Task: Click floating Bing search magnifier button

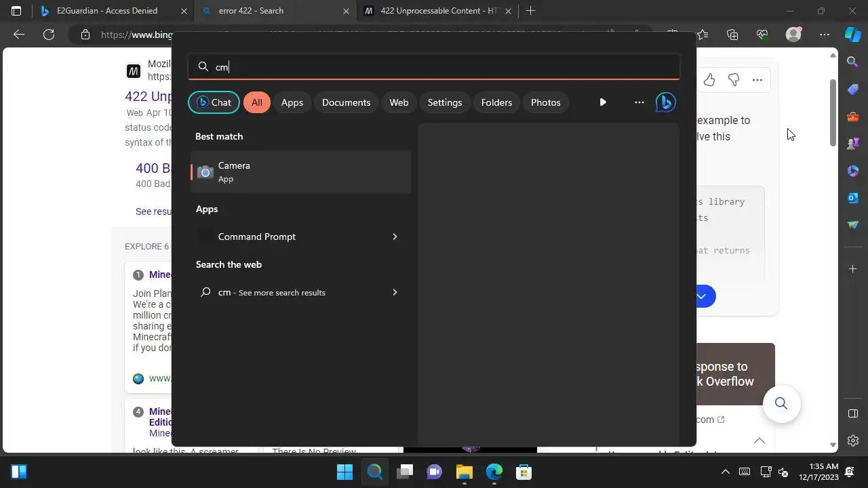Action: tap(781, 404)
